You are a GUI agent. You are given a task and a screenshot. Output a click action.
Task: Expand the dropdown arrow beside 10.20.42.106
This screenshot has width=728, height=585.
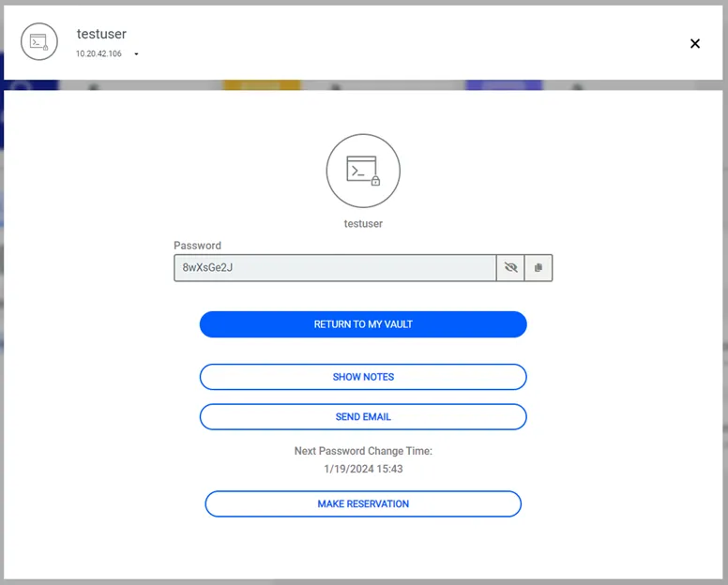click(x=137, y=54)
